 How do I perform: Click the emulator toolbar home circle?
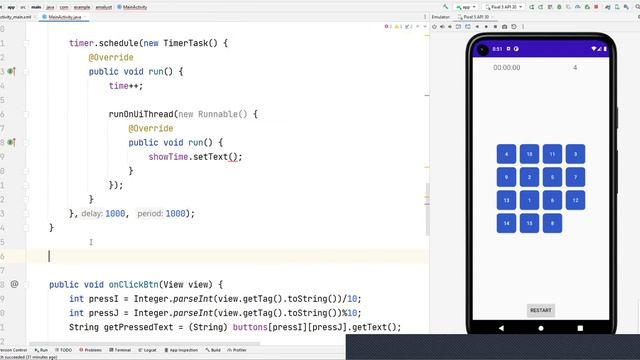[486, 27]
